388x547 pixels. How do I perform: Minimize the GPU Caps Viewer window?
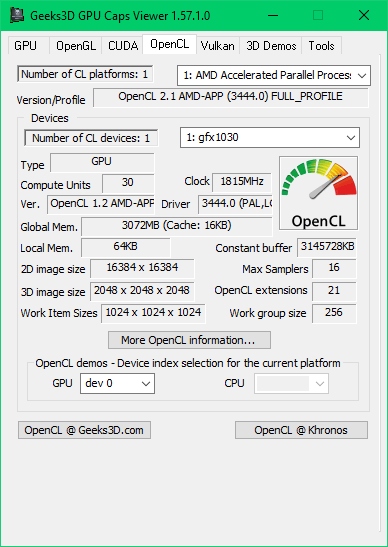click(x=273, y=15)
